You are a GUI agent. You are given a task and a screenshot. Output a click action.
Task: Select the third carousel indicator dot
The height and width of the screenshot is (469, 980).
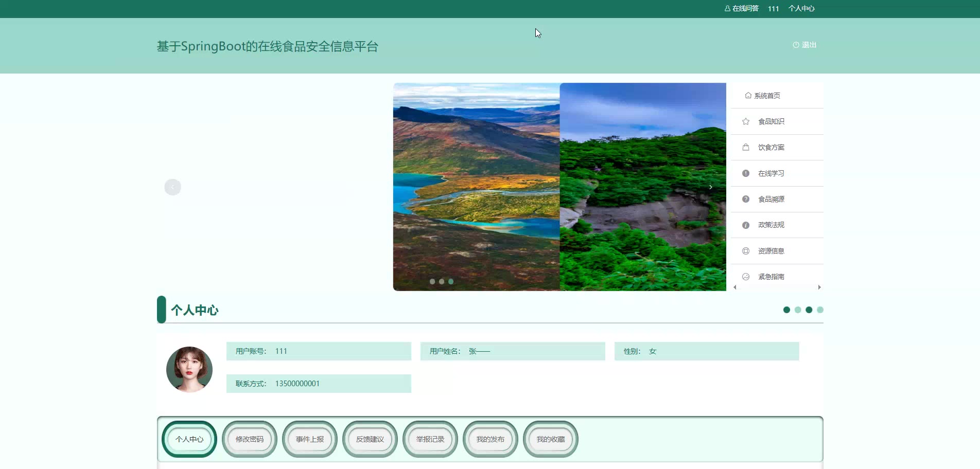(451, 281)
